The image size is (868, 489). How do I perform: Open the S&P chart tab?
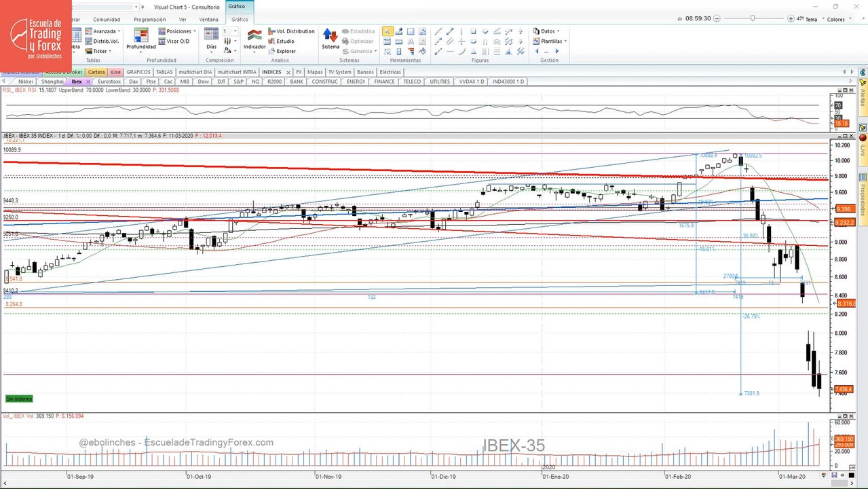tap(238, 81)
